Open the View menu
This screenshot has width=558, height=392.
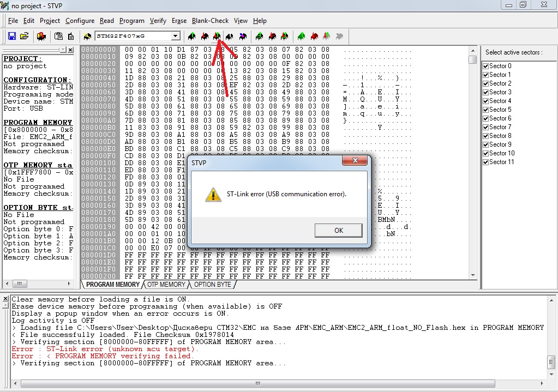coord(241,21)
